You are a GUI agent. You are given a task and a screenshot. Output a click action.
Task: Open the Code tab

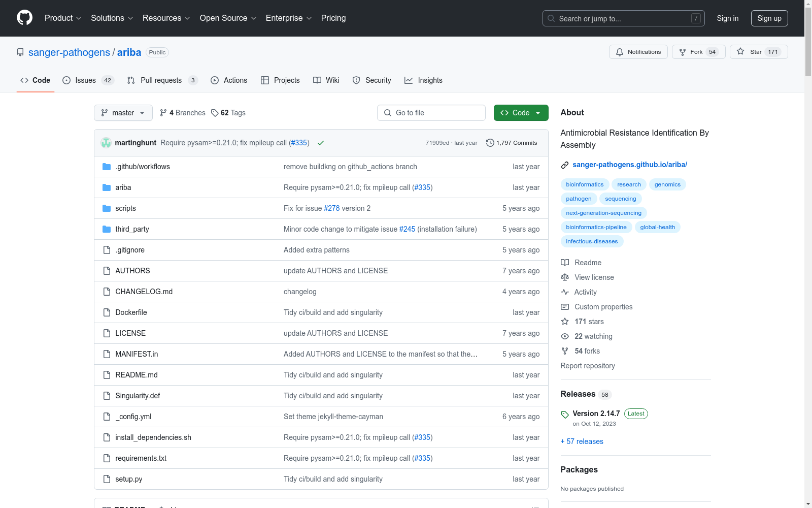click(36, 80)
